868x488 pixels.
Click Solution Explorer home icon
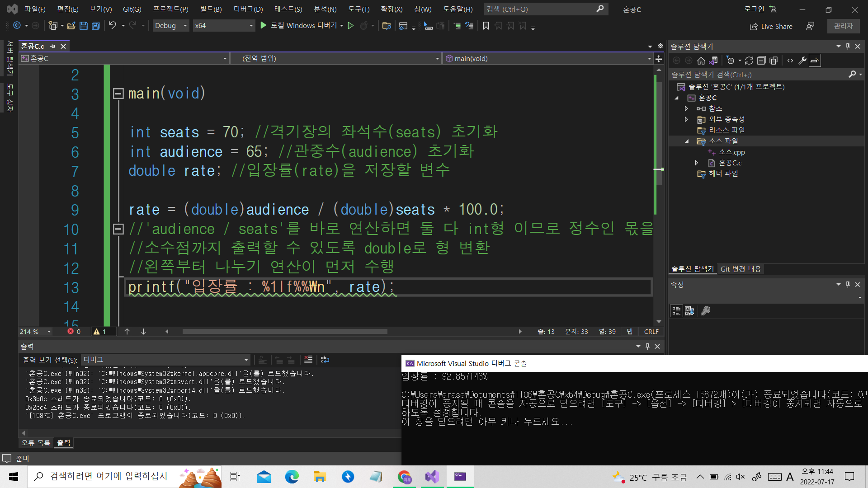701,61
